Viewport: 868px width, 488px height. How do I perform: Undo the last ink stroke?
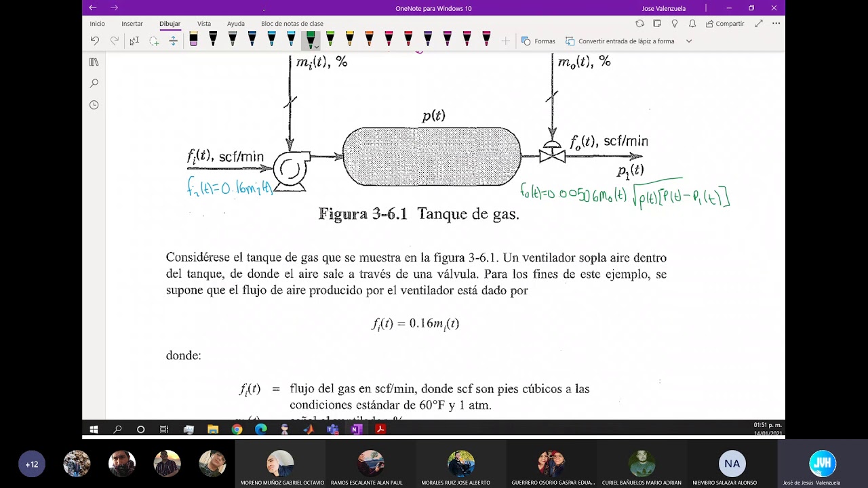[95, 41]
